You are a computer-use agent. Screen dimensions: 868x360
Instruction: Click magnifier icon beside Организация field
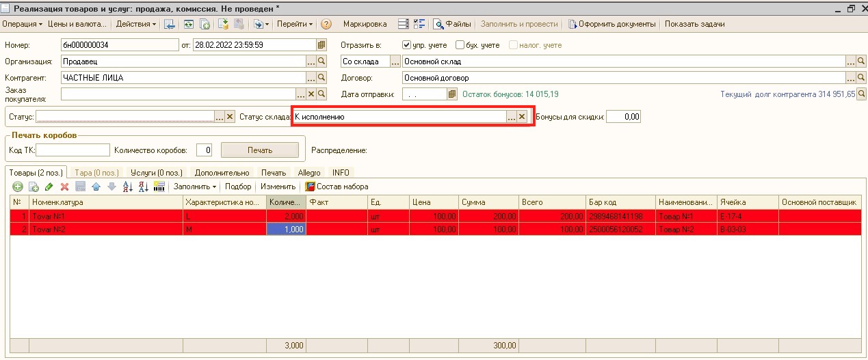[321, 61]
